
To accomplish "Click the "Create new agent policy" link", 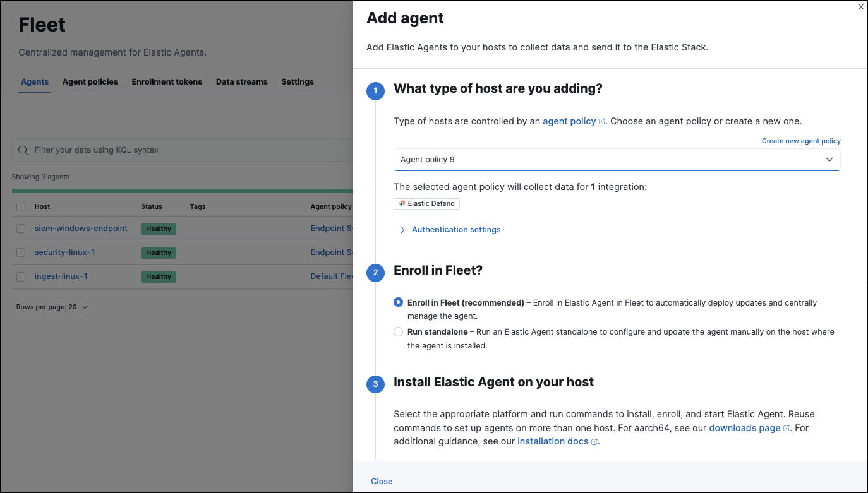I will [x=801, y=140].
